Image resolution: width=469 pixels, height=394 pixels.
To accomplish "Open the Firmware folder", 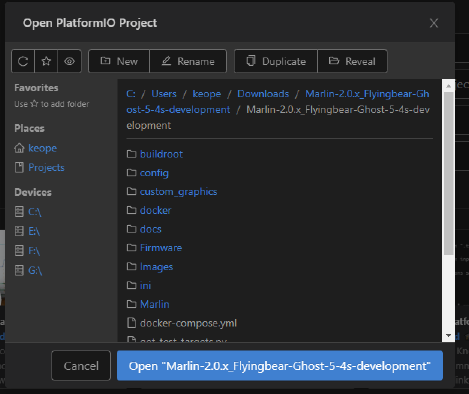I will coord(161,248).
